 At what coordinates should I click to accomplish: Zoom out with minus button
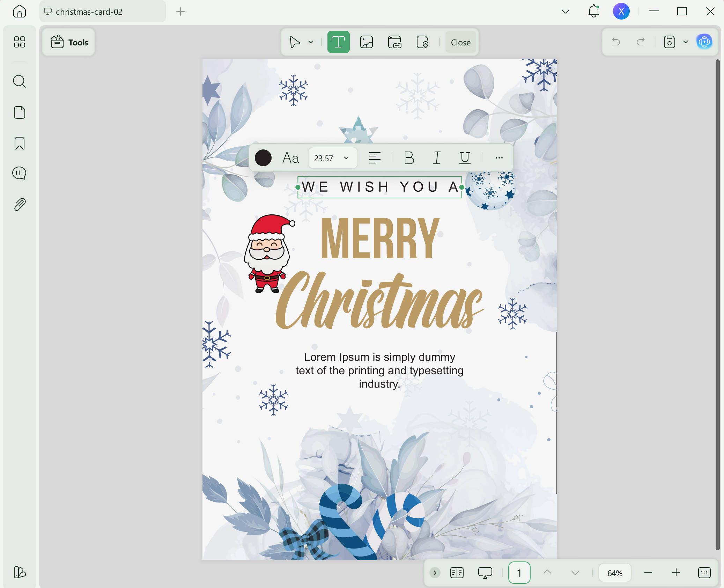(x=648, y=572)
